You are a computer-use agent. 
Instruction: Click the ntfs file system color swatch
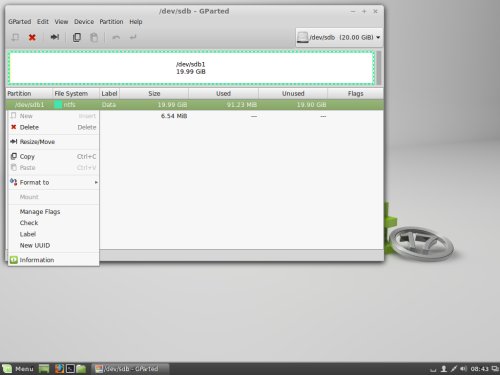click(x=58, y=105)
